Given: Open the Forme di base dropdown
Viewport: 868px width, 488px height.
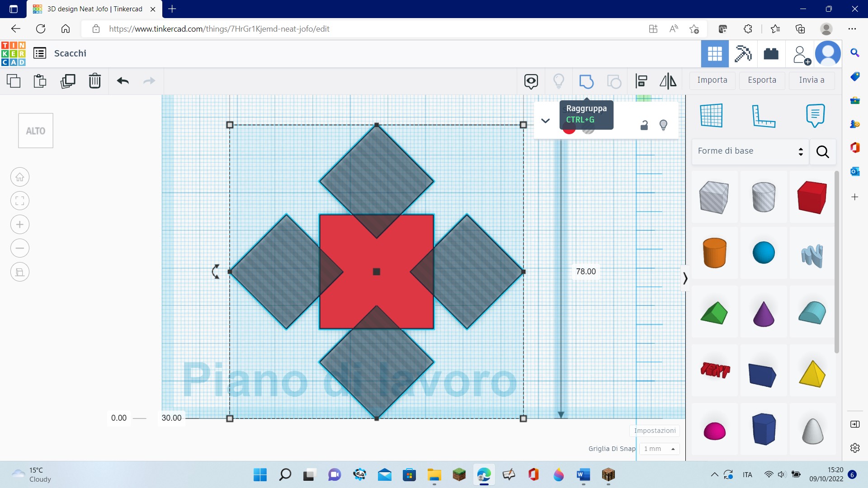Looking at the screenshot, I should [750, 151].
